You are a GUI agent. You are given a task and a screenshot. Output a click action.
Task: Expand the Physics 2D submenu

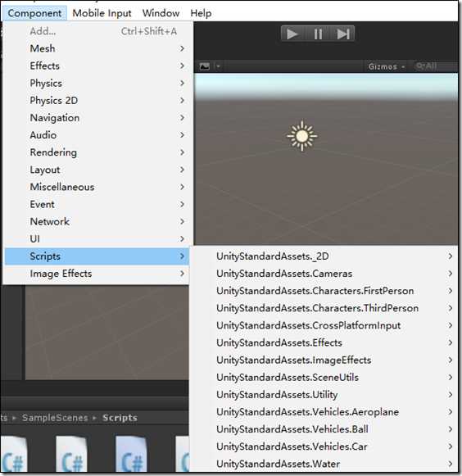click(x=97, y=100)
